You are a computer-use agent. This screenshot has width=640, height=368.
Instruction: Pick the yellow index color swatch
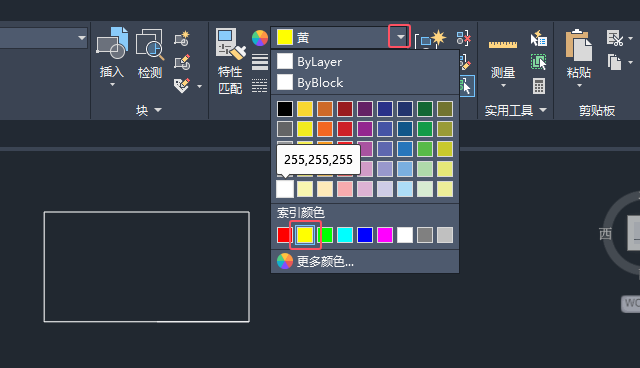point(305,235)
